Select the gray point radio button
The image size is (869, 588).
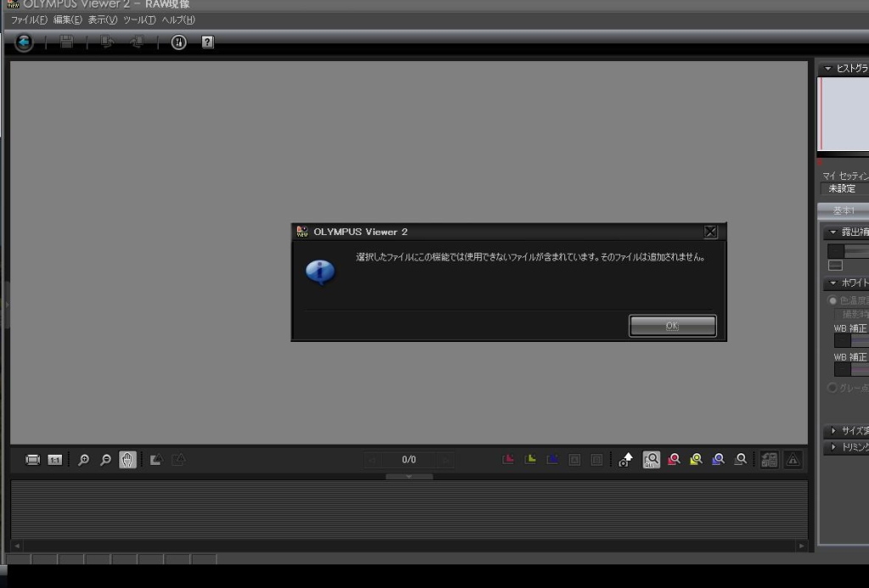coord(832,388)
